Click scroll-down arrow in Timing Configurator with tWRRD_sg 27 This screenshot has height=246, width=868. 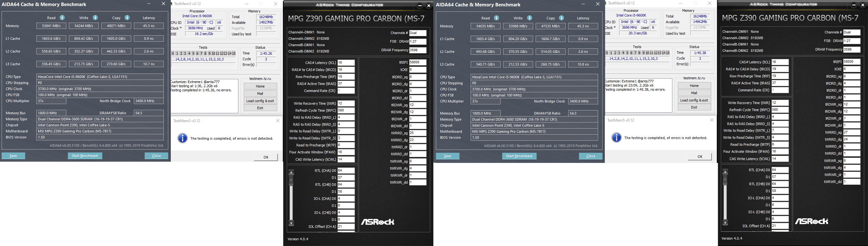(726, 222)
